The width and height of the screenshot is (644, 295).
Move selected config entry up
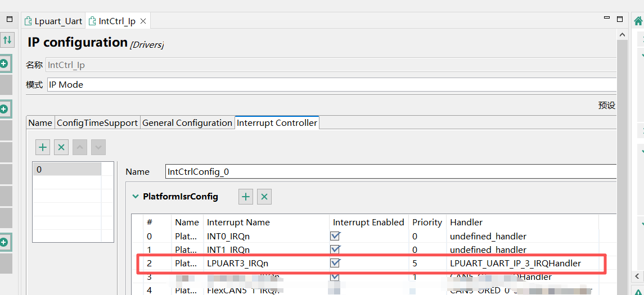pyautogui.click(x=80, y=147)
